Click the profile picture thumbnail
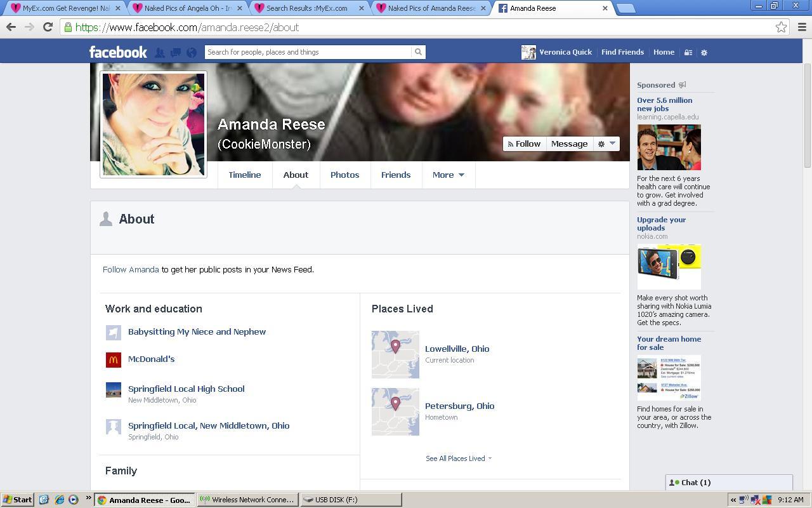This screenshot has width=812, height=508. [x=154, y=124]
